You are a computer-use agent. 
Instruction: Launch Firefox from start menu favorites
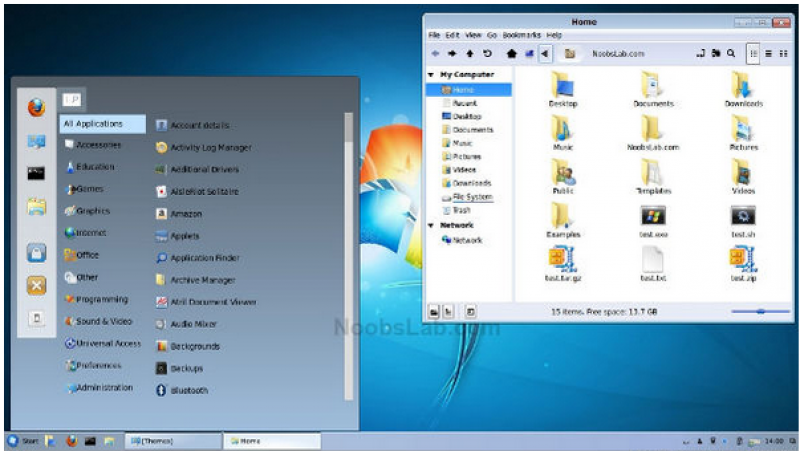pos(36,108)
